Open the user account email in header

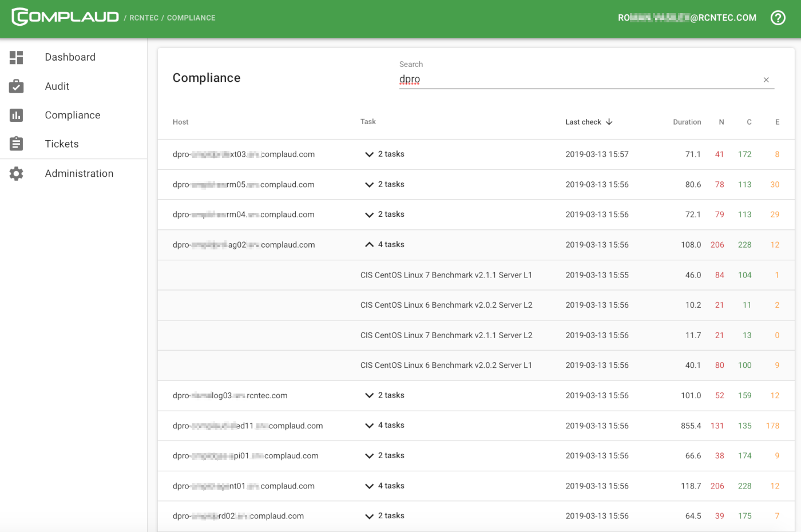point(687,18)
